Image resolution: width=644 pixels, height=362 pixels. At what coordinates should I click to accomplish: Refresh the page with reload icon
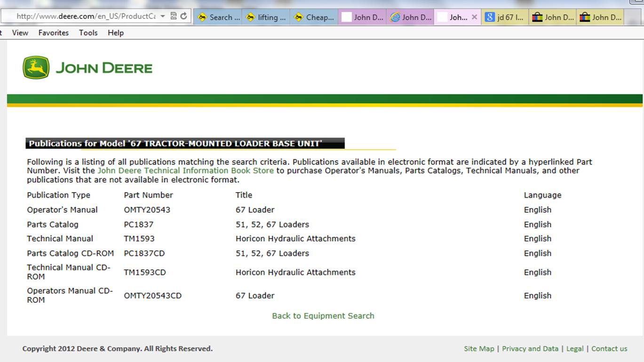click(x=183, y=16)
